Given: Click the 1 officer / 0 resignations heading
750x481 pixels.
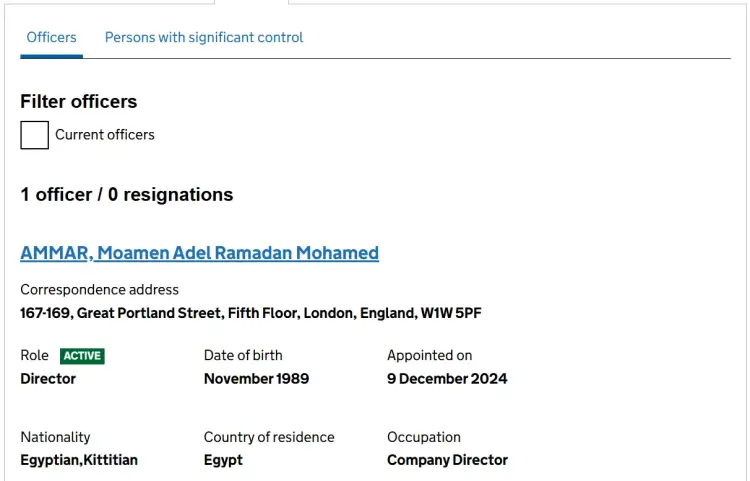Looking at the screenshot, I should tap(127, 195).
